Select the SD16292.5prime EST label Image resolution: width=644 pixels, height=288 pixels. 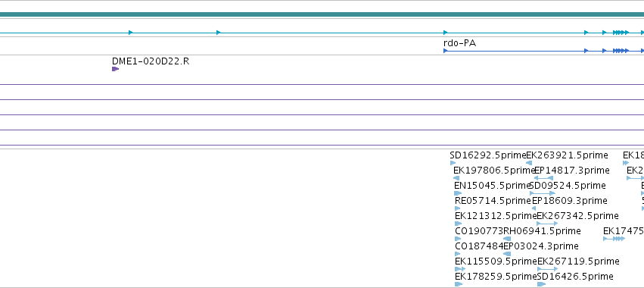tap(488, 155)
